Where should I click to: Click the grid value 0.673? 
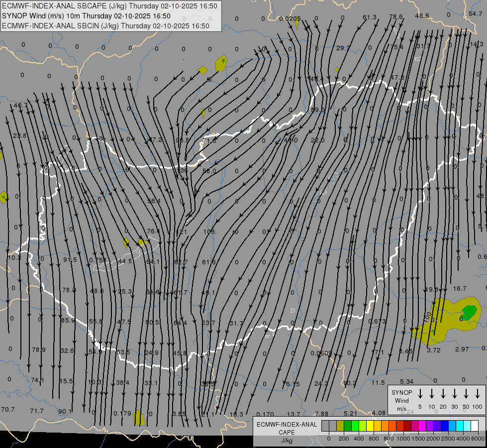tap(377, 321)
